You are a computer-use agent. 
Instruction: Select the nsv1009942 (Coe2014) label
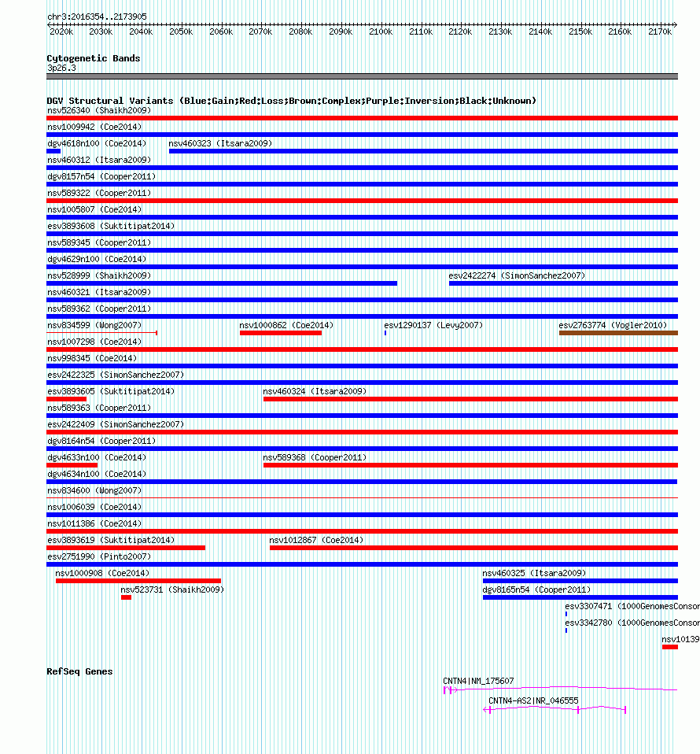[94, 127]
